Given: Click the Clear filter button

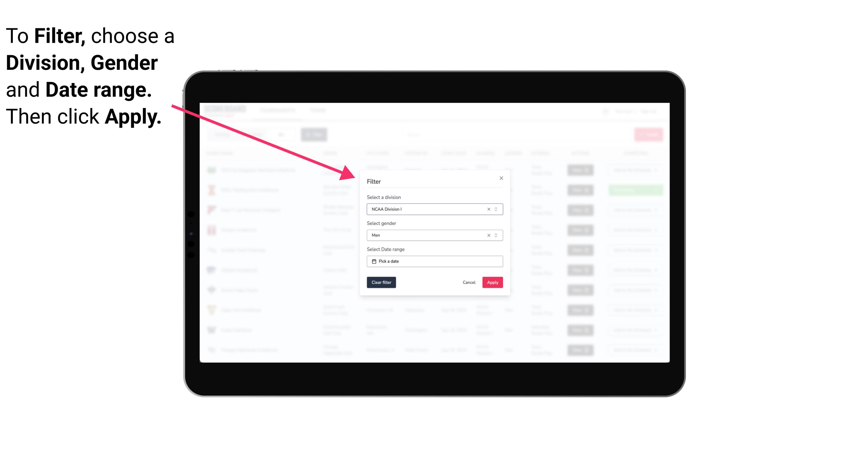Looking at the screenshot, I should (381, 283).
